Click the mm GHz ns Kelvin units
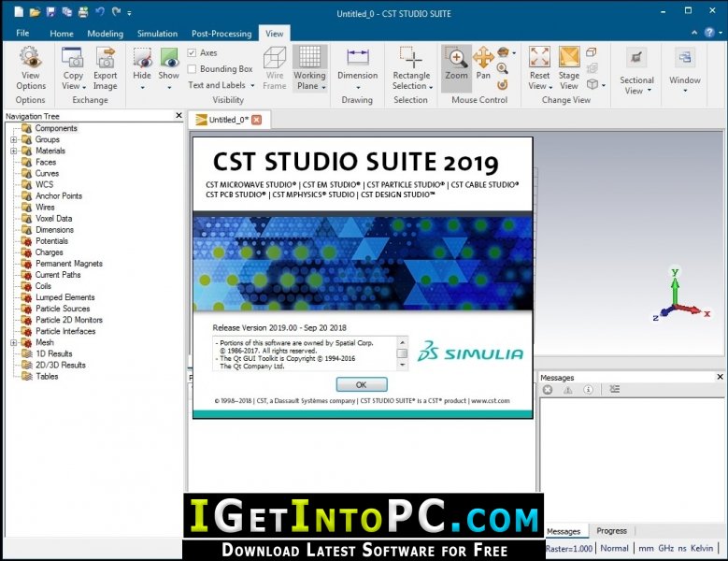 pos(676,549)
